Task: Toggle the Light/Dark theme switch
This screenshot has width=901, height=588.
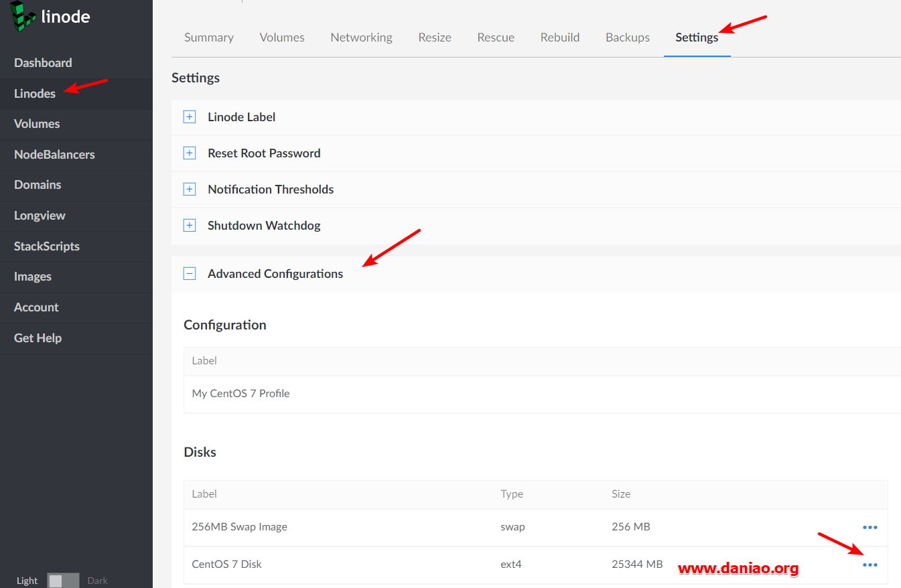Action: pos(63,581)
